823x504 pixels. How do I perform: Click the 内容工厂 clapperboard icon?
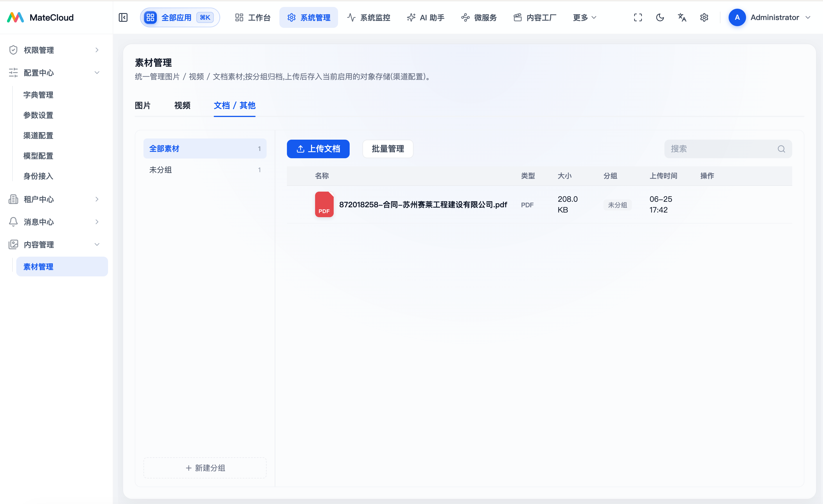[x=517, y=17]
